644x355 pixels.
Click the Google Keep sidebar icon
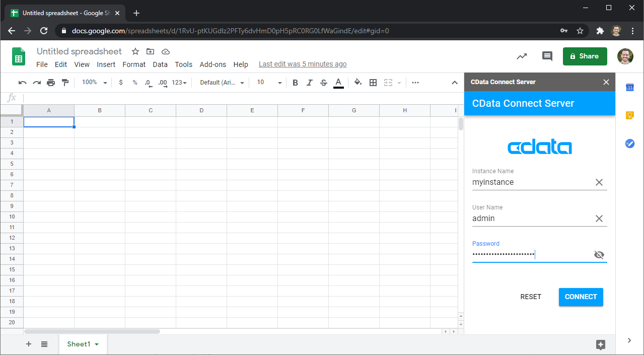tap(629, 115)
